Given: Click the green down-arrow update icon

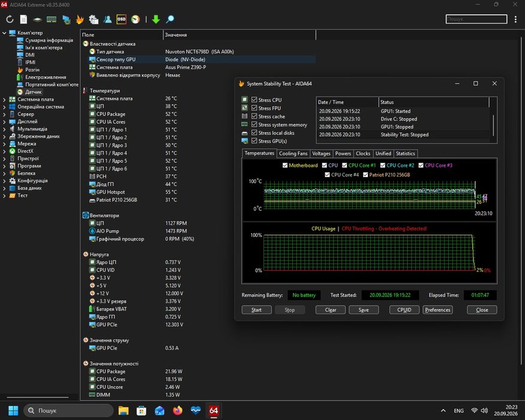Looking at the screenshot, I should click(x=155, y=19).
